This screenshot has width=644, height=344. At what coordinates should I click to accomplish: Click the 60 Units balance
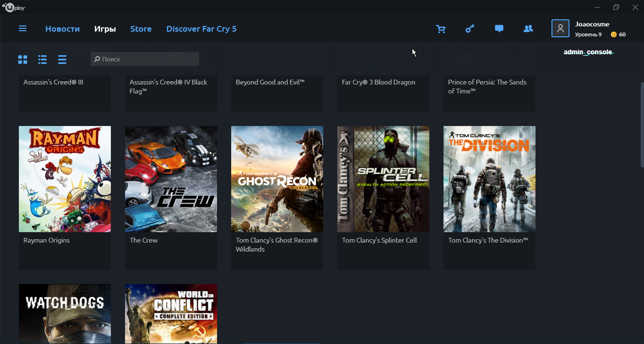tap(622, 34)
